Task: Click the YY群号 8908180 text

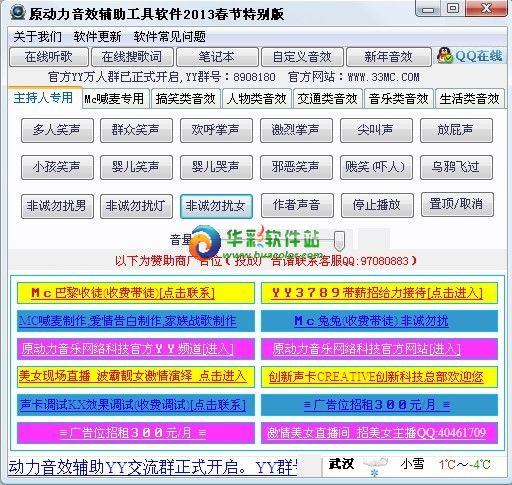Action: coord(230,77)
